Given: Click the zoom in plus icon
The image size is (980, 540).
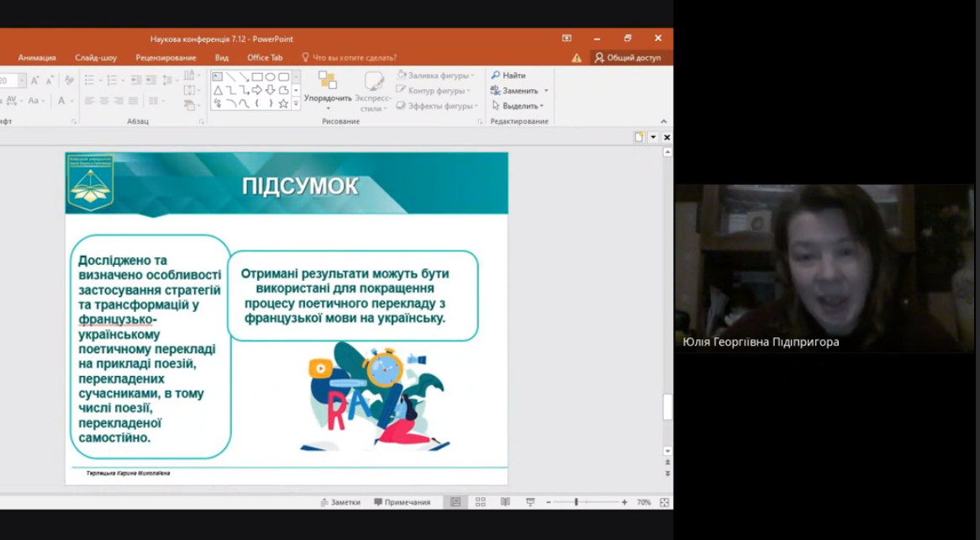Looking at the screenshot, I should click(x=624, y=502).
